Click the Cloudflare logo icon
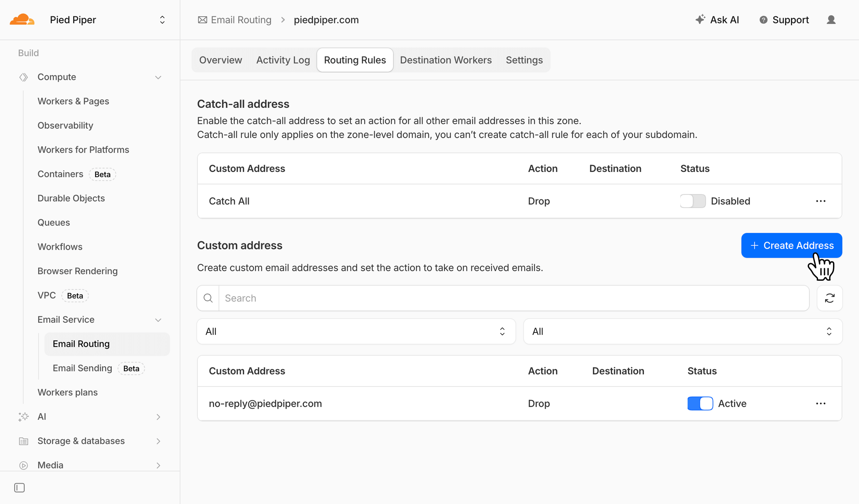Screen dimensions: 859x504 click(x=22, y=20)
